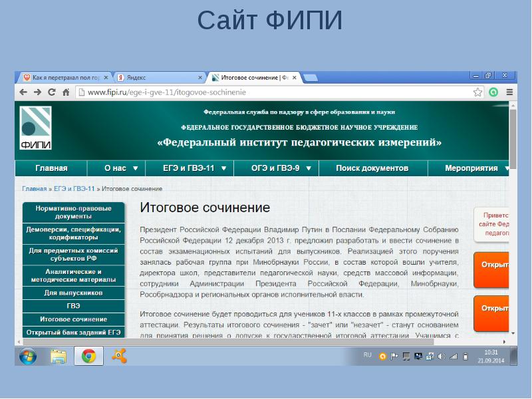
Task: Go to the browser home page icon
Action: (x=66, y=92)
